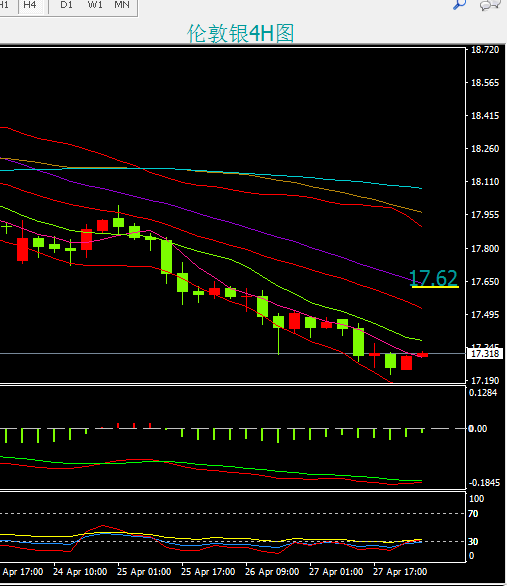The width and height of the screenshot is (507, 586).
Task: Select the H1 timeframe button
Action: [4, 5]
